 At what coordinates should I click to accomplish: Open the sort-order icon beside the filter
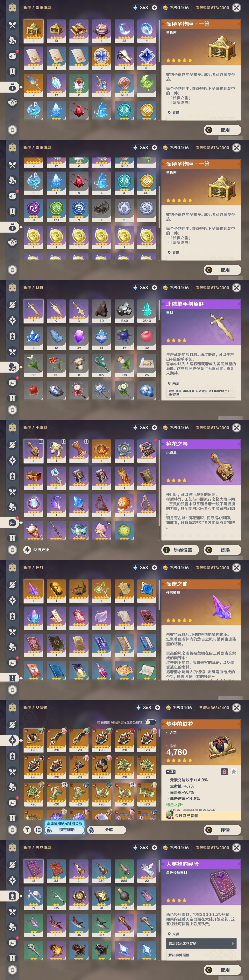tap(38, 830)
